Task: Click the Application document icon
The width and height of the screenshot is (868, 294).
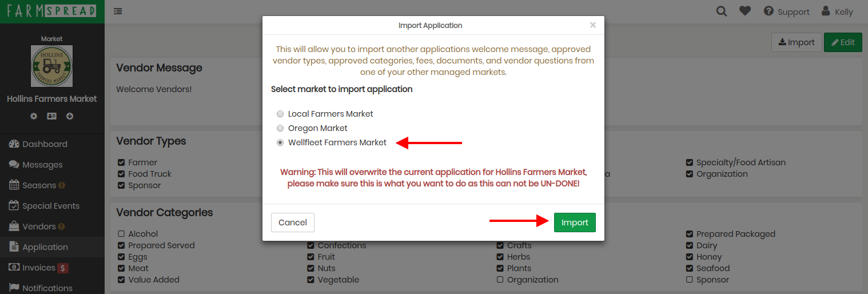Action: click(x=14, y=247)
